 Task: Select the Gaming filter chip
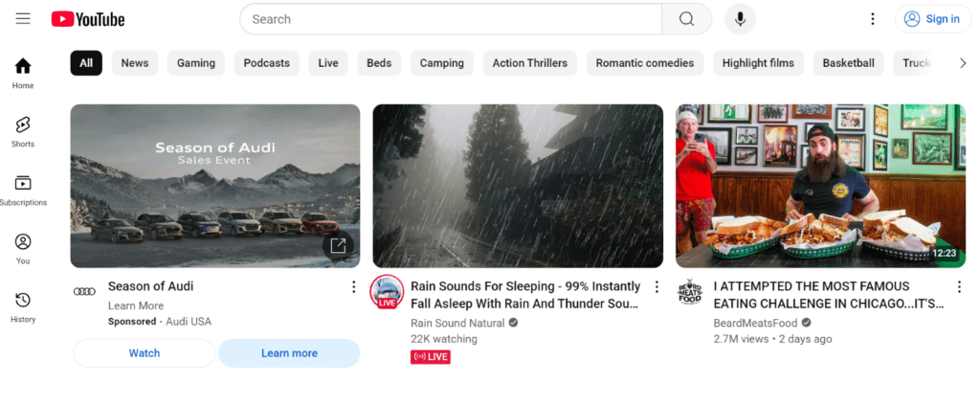point(195,63)
